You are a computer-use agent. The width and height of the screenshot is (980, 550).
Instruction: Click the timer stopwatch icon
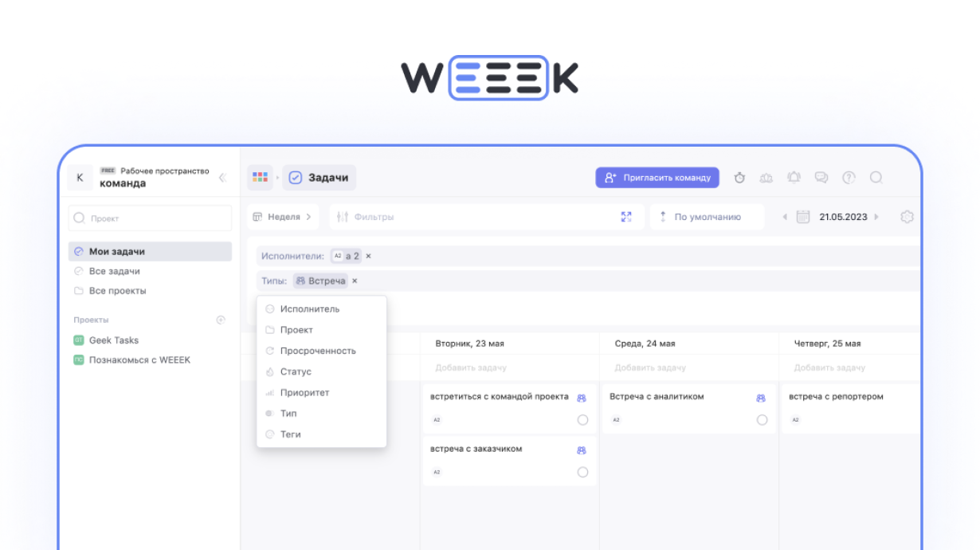[739, 178]
